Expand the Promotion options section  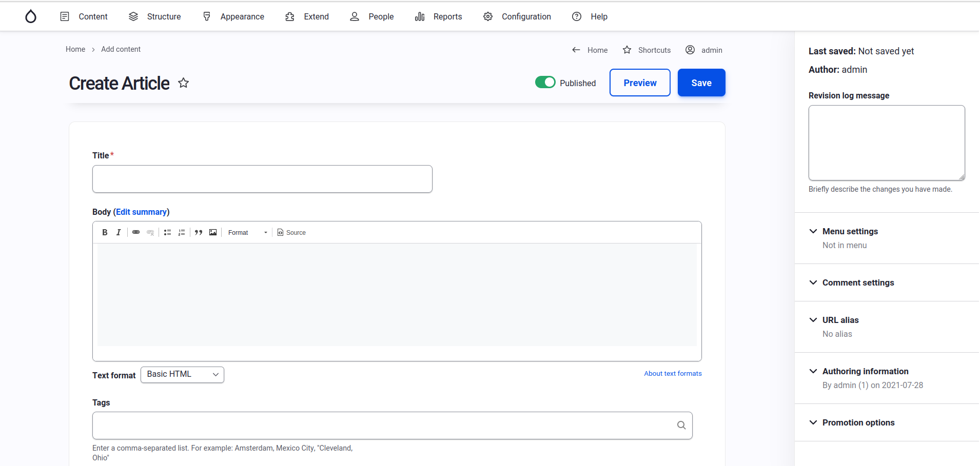[x=858, y=422]
